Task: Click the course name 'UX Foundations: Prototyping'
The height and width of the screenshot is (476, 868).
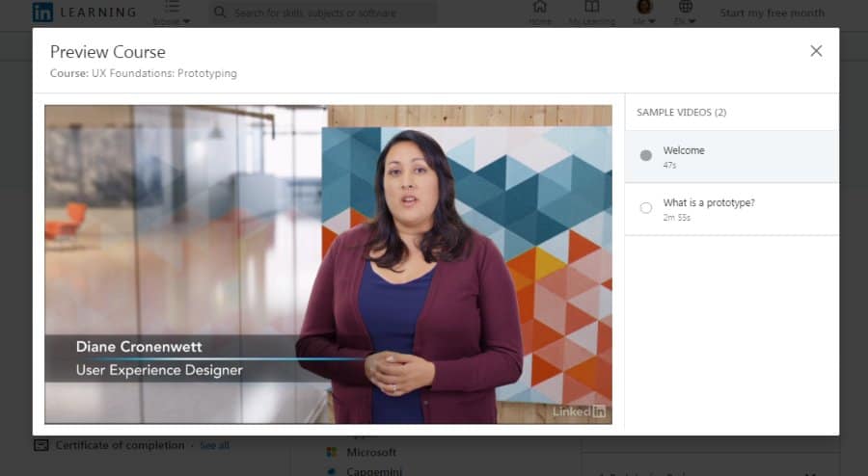Action: coord(164,73)
